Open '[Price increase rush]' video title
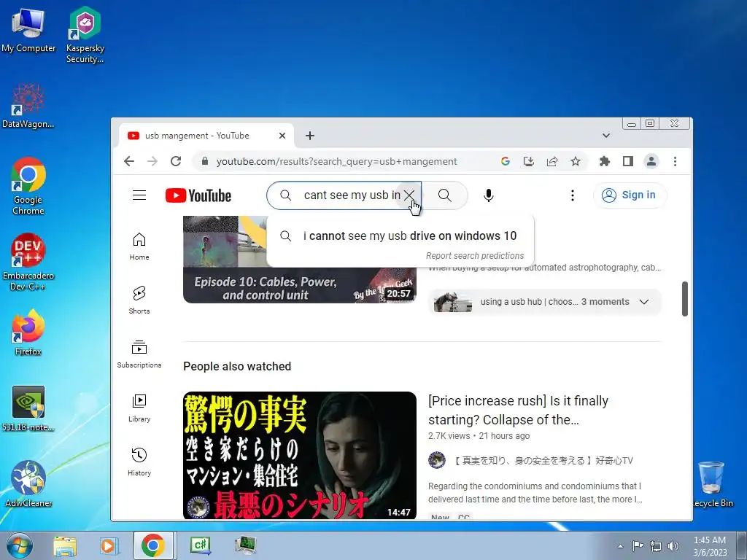747x560 pixels. tap(519, 410)
